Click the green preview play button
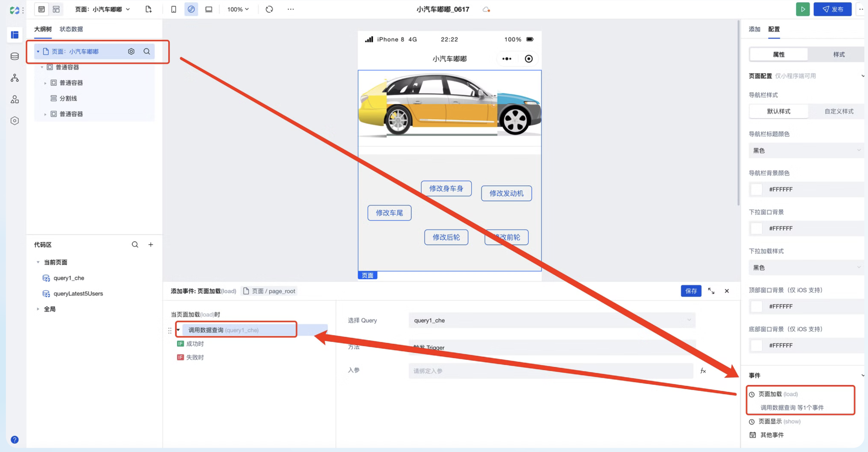This screenshot has width=868, height=452. tap(802, 9)
